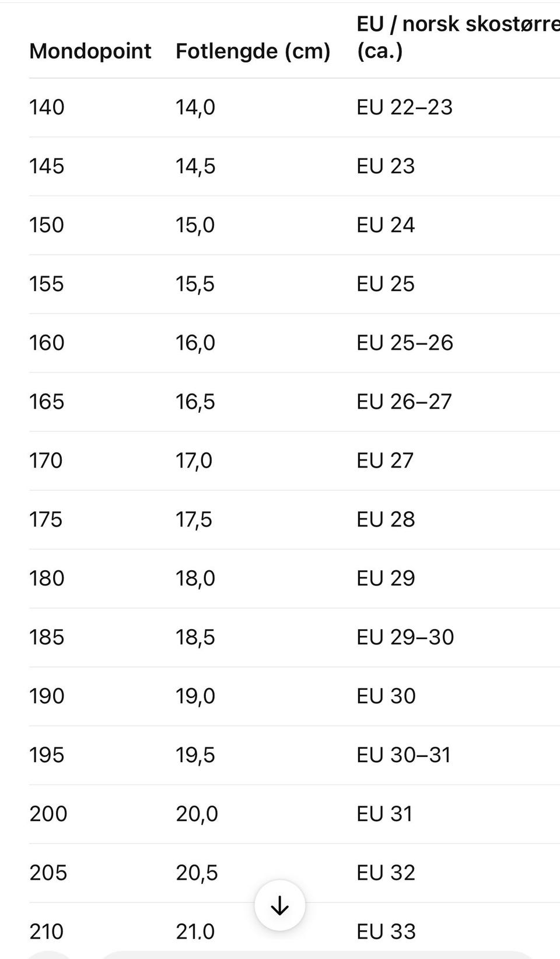Select the EU 22–23 size cell

coord(404,107)
